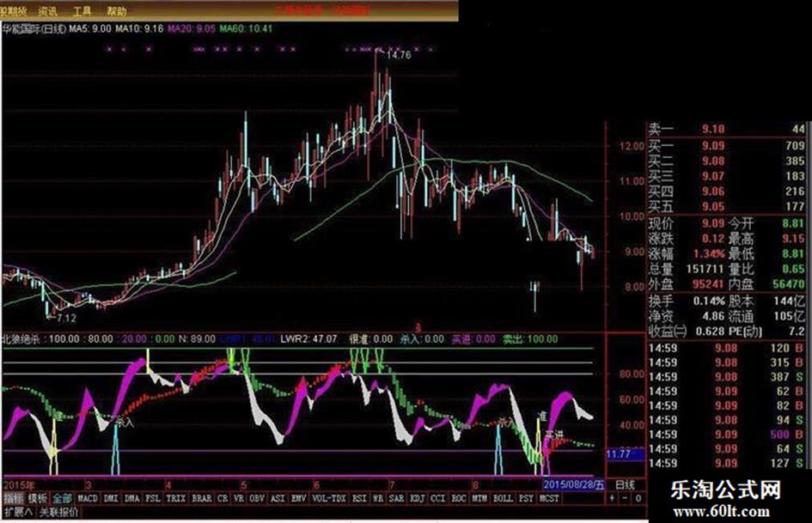This screenshot has width=812, height=523.
Task: Click the 涨幅 1.34% value
Action: pos(709,253)
